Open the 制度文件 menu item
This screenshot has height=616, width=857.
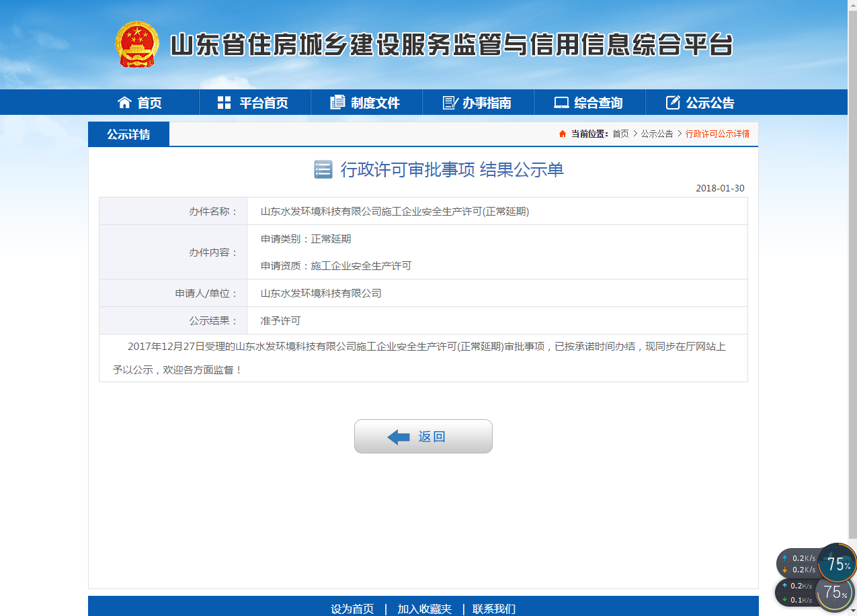pos(375,103)
